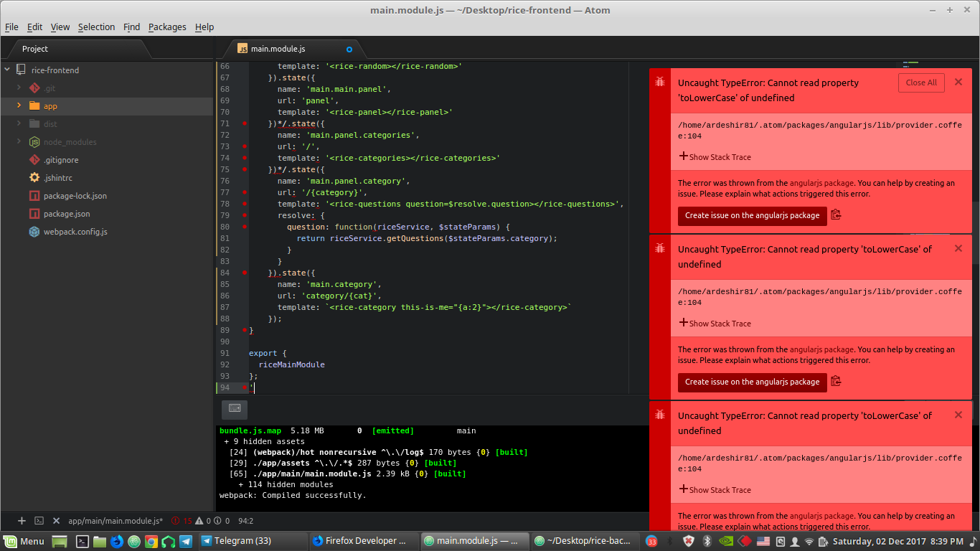The height and width of the screenshot is (551, 980).
Task: Expand the app folder
Action: pos(19,106)
